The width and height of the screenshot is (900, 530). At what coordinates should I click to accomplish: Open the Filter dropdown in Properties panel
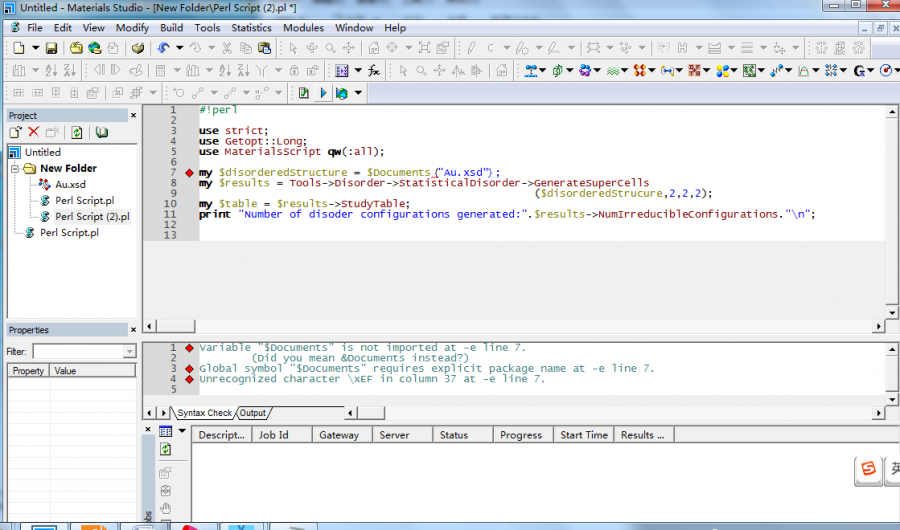click(x=129, y=352)
